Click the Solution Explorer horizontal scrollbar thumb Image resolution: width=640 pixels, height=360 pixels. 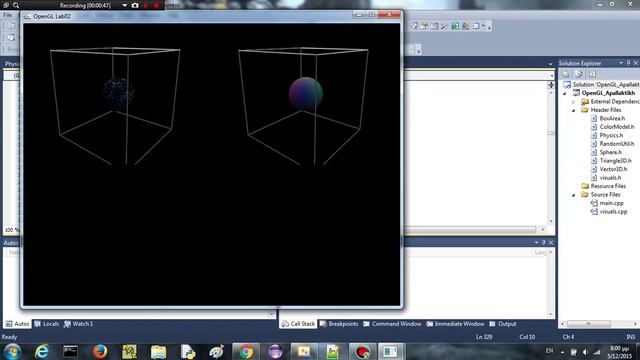click(588, 324)
